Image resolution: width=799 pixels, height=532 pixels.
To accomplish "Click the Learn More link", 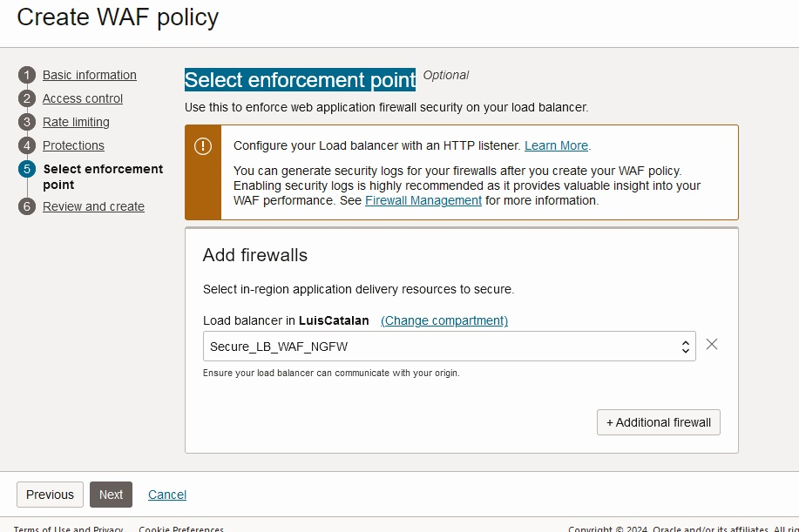I will [556, 145].
